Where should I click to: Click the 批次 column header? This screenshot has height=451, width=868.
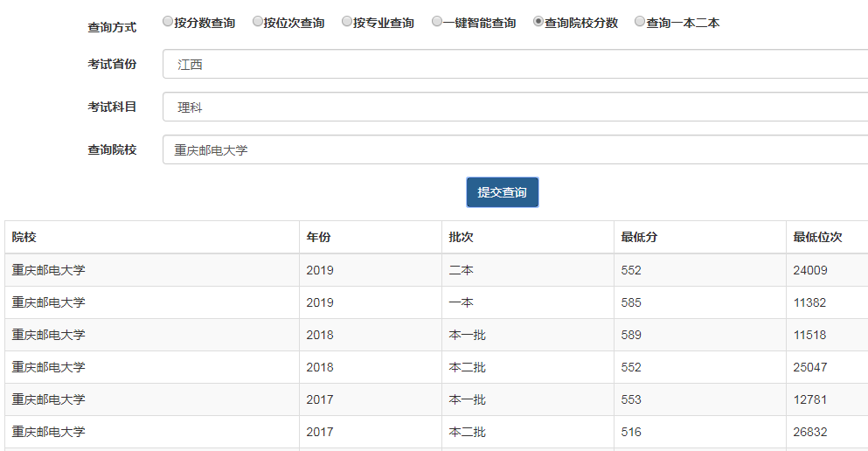pos(462,238)
